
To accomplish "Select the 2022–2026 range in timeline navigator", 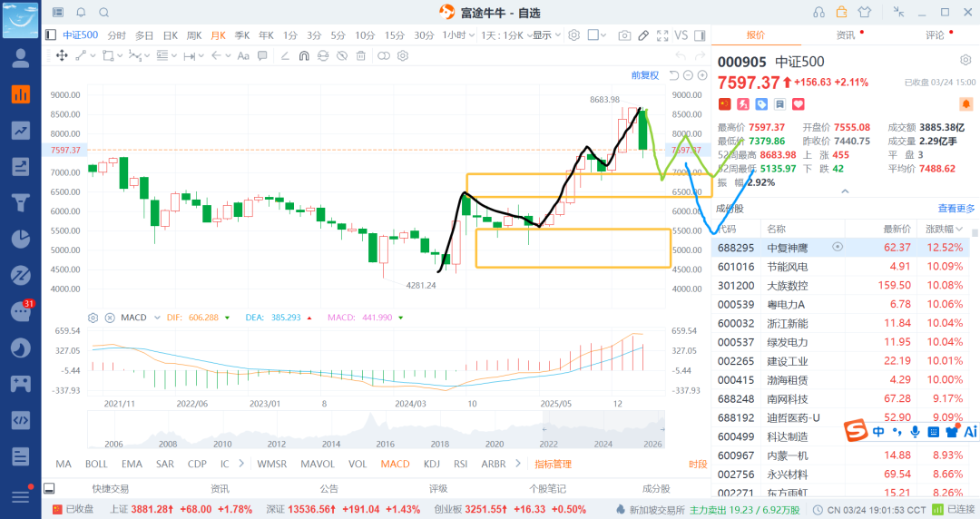I will point(603,429).
